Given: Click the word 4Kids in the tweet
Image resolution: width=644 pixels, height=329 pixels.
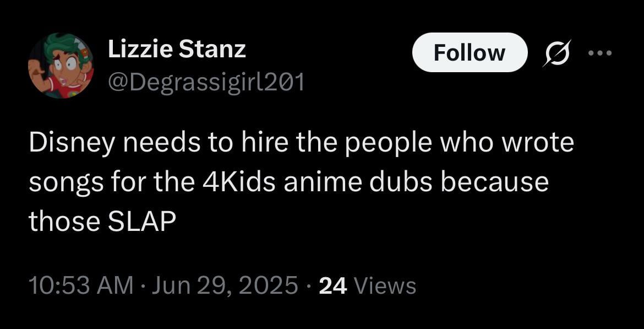Looking at the screenshot, I should 239,182.
